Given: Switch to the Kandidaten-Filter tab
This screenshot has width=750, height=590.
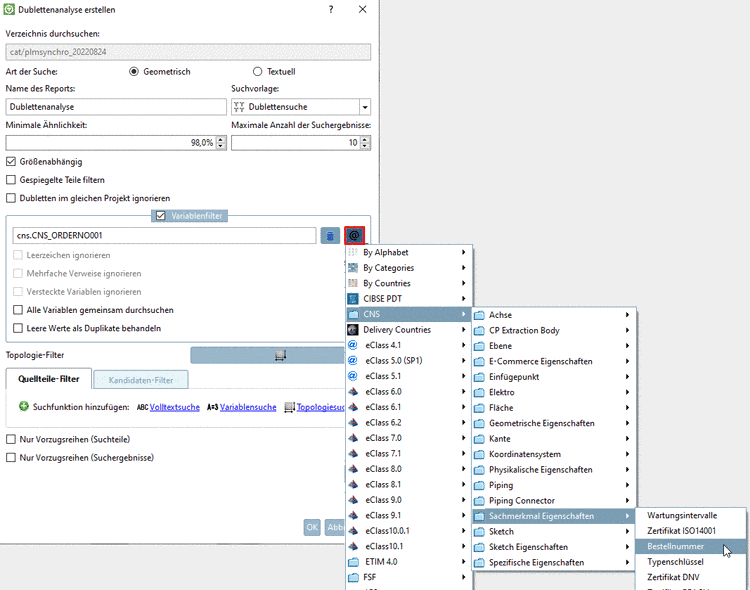Looking at the screenshot, I should coord(141,380).
